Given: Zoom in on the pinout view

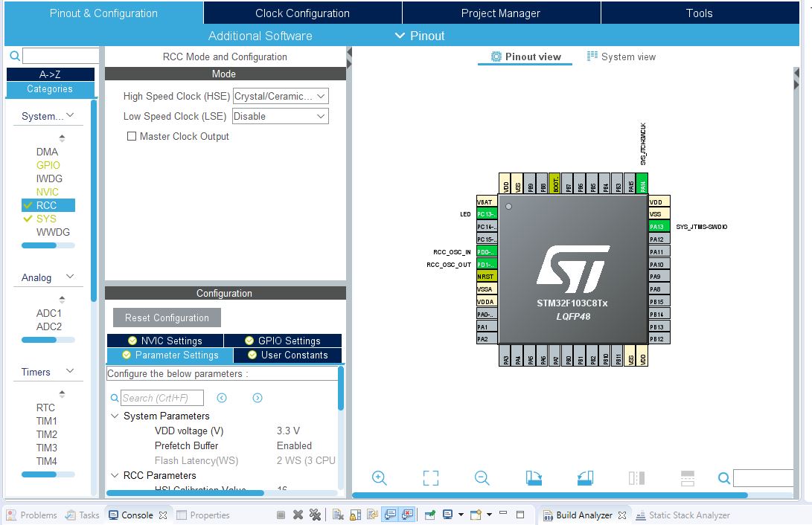Looking at the screenshot, I should pyautogui.click(x=379, y=478).
